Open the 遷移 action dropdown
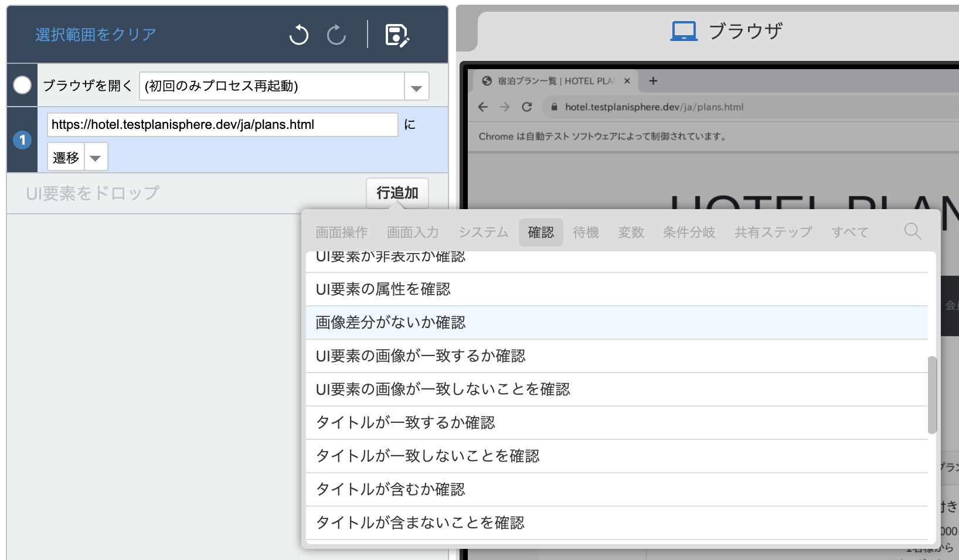Viewport: 959px width, 560px height. tap(96, 157)
